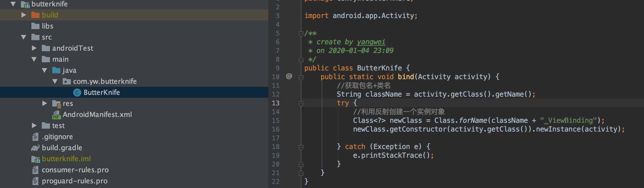Click the Gradle elephant icon of build.gradle

[x=35, y=148]
